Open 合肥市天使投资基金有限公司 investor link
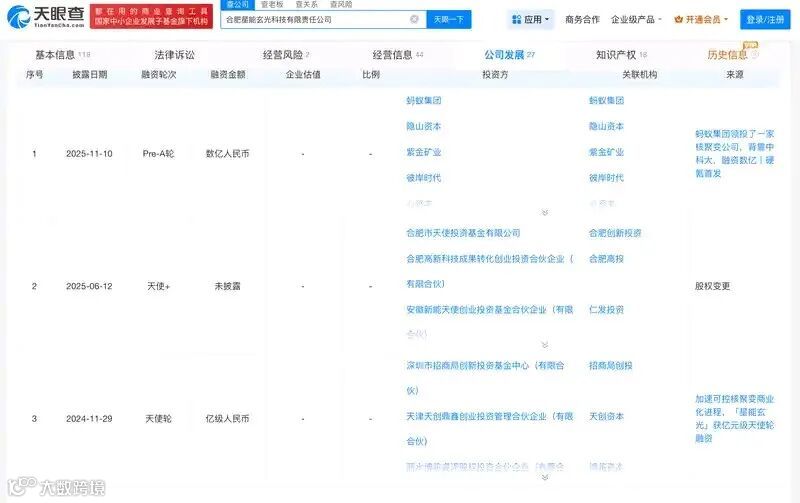 (463, 233)
